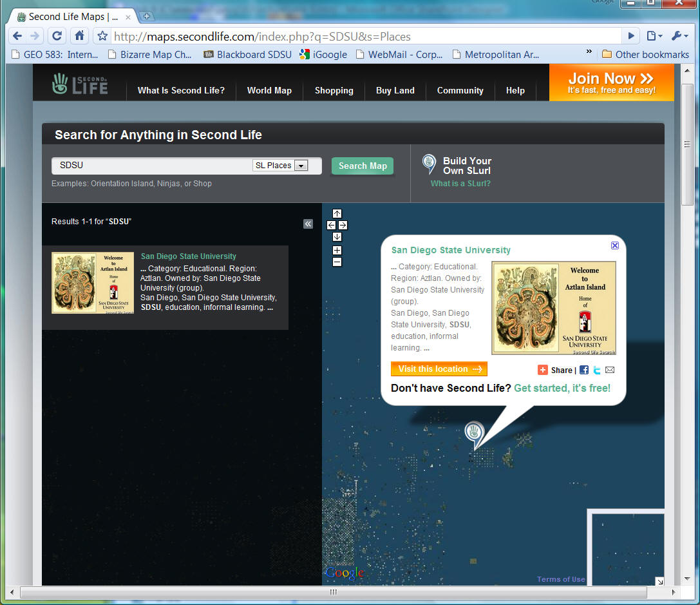This screenshot has height=605, width=700.
Task: Bookmark this page with the star icon
Action: pos(102,36)
